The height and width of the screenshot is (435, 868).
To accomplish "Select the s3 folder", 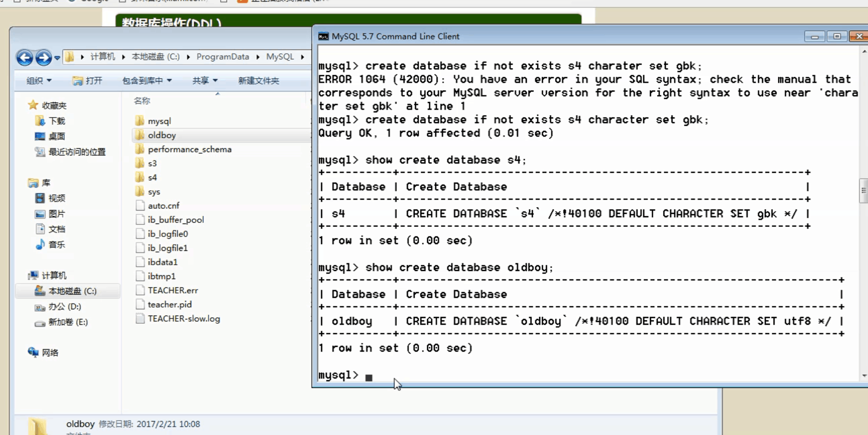I will coord(152,163).
